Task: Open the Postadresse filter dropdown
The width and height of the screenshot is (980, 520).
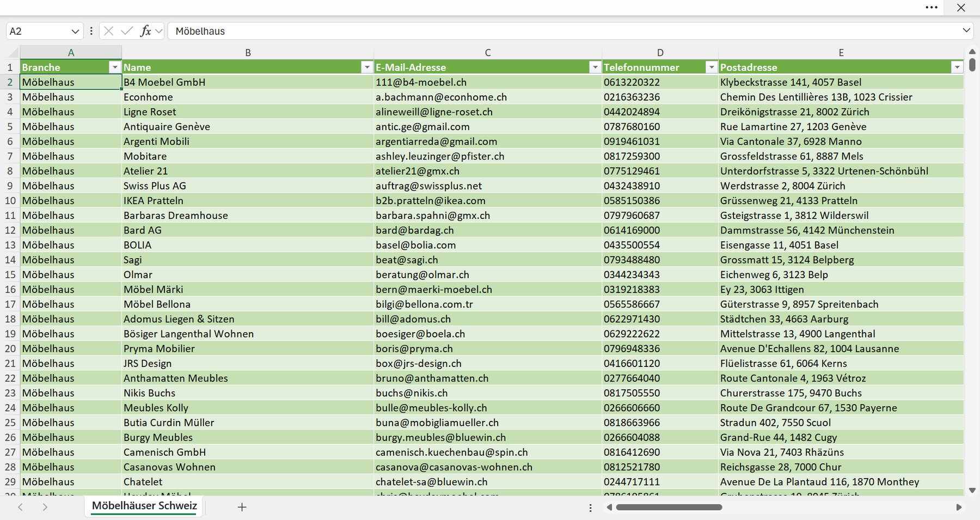Action: (x=957, y=67)
